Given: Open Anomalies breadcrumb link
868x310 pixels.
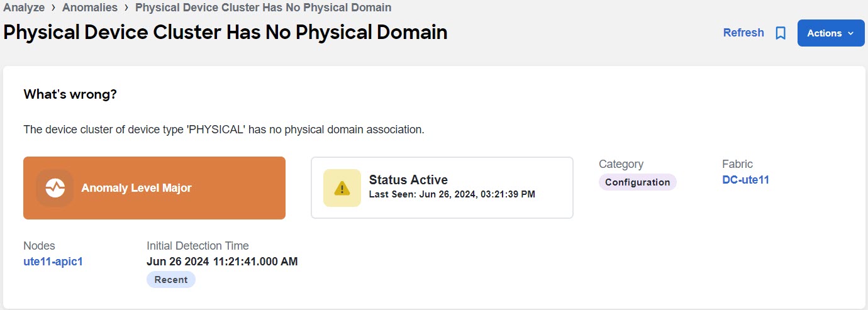Looking at the screenshot, I should [90, 8].
